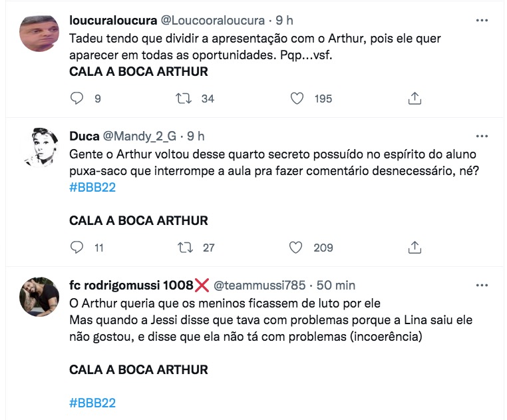Open more options on Duca's tweet
Screen dimensions: 507x420
coord(482,136)
